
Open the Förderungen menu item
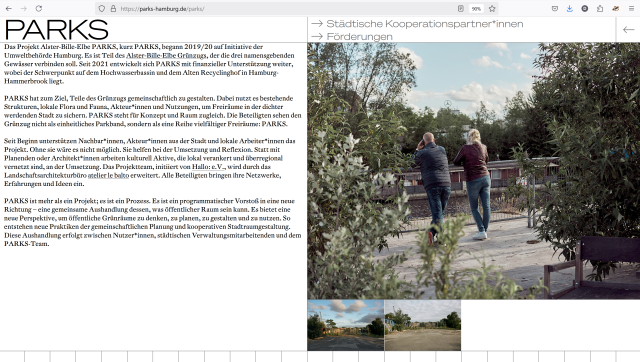352,36
